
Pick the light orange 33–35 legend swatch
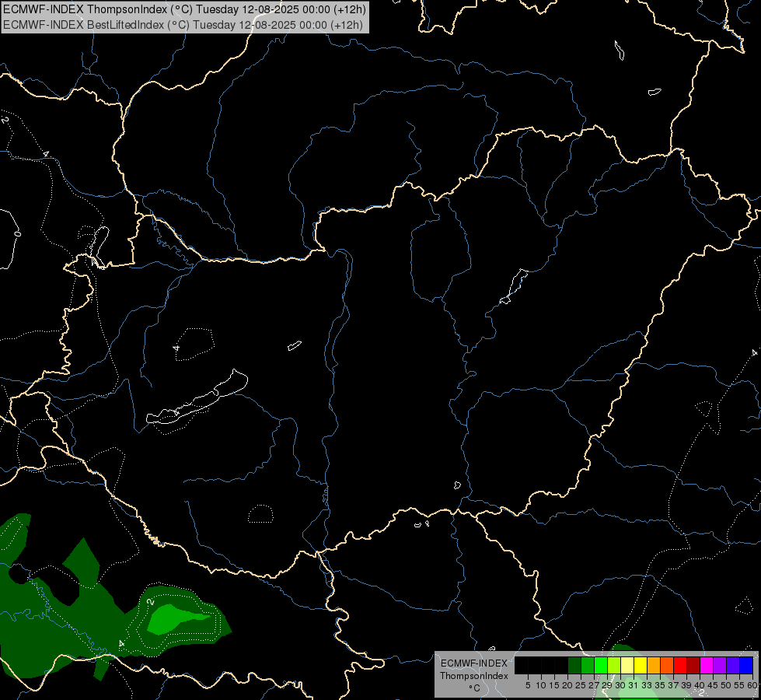(655, 665)
